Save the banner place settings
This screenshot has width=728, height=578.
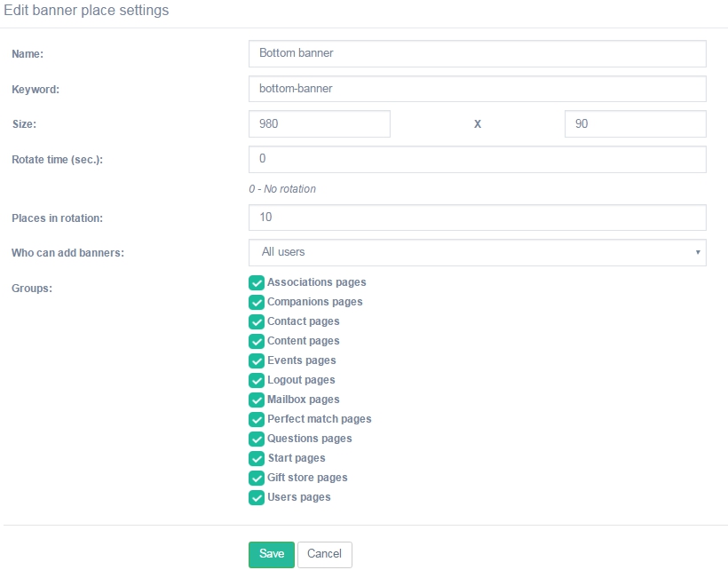pyautogui.click(x=272, y=554)
